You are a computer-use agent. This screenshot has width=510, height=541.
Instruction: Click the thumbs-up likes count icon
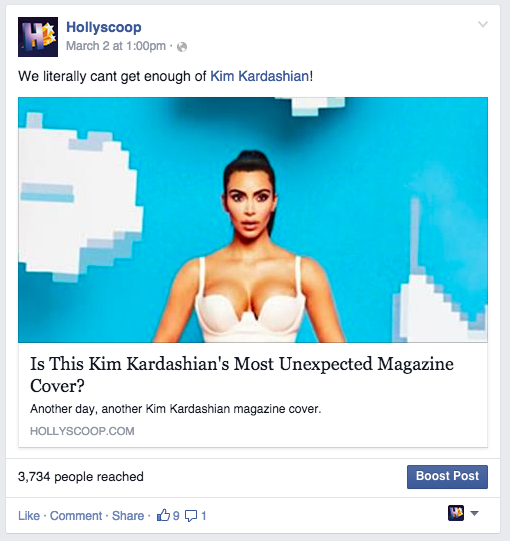[x=163, y=515]
